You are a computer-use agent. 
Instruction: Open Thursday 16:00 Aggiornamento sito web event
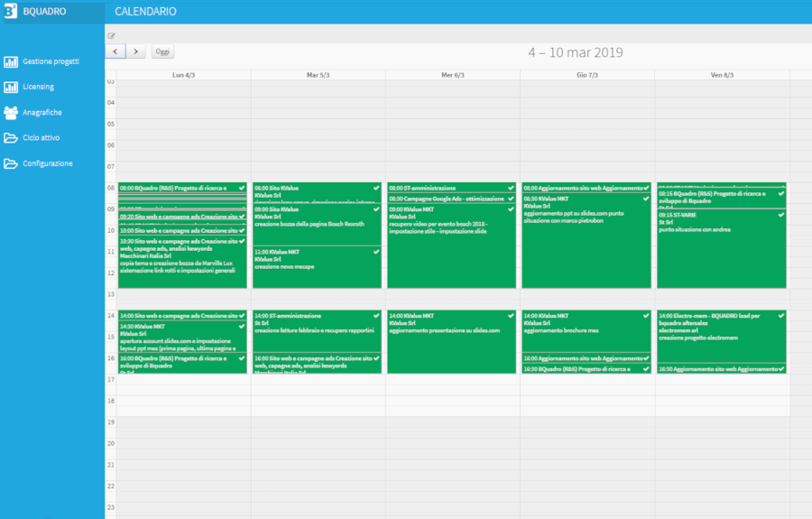pyautogui.click(x=586, y=358)
